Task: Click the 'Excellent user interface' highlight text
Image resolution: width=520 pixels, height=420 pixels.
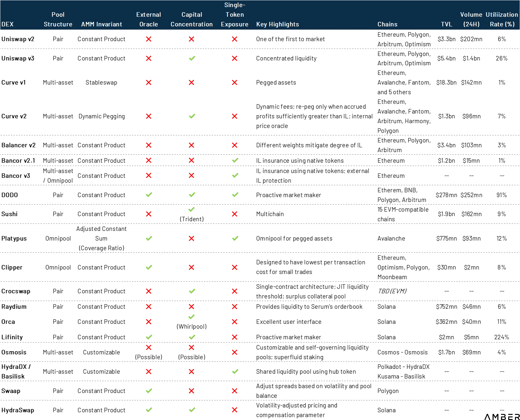Action: point(289,322)
